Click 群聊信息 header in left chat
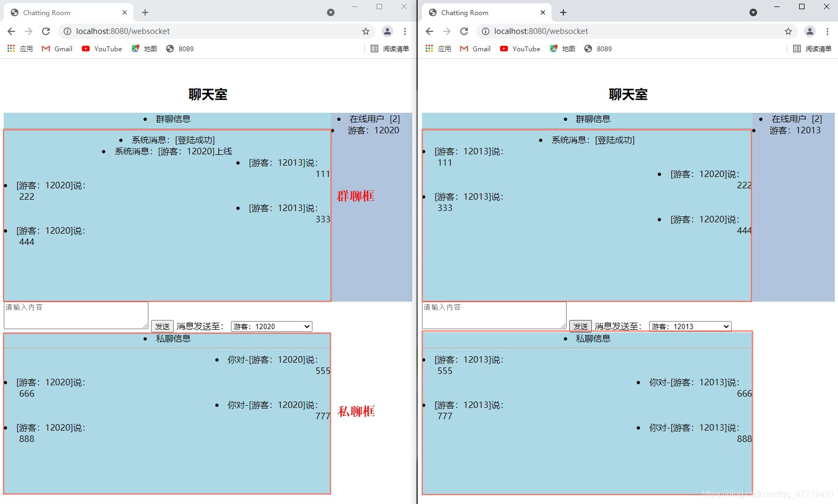The width and height of the screenshot is (838, 504). pyautogui.click(x=173, y=119)
